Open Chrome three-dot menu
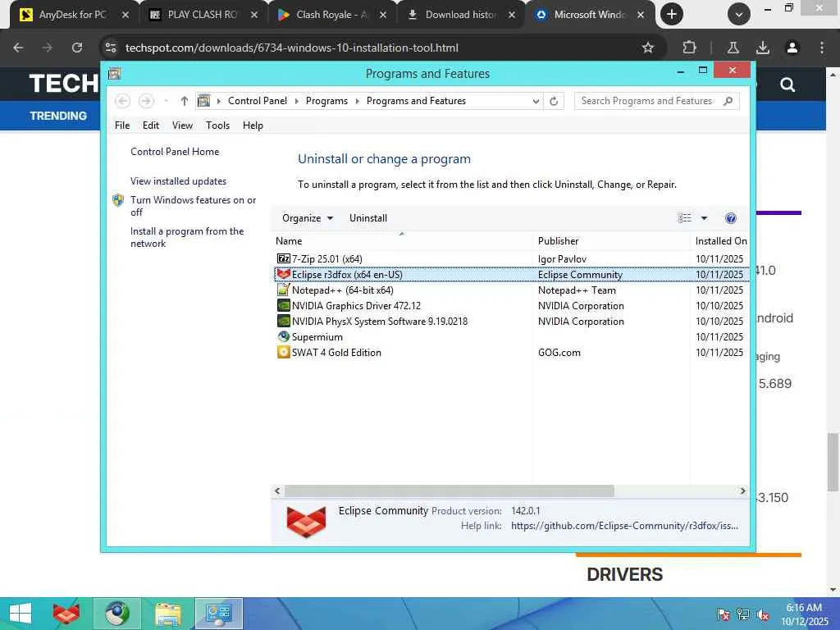This screenshot has width=840, height=630. pyautogui.click(x=822, y=48)
